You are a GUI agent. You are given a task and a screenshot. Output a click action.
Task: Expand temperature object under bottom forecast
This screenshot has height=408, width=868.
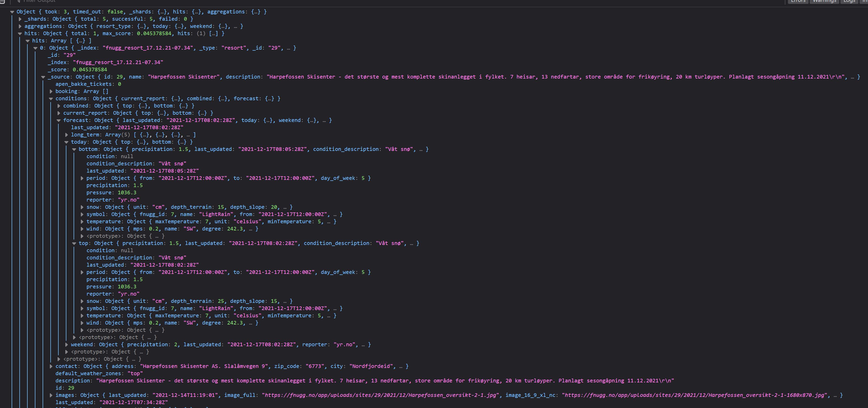pyautogui.click(x=82, y=221)
